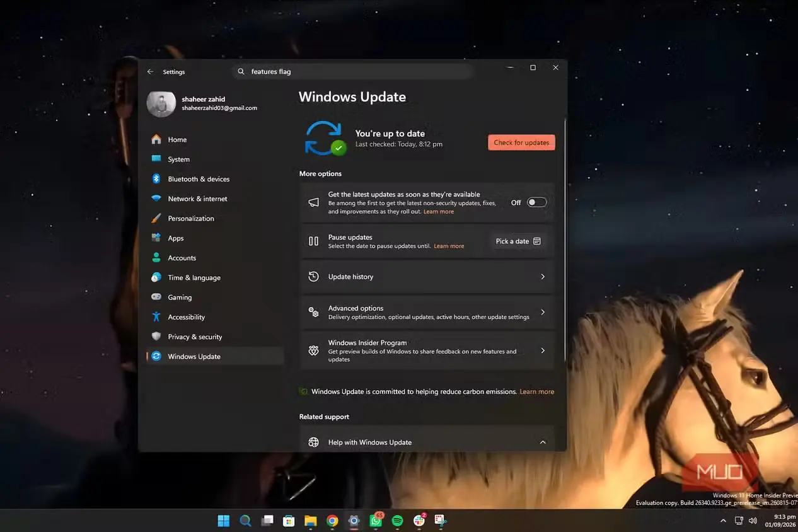
Task: Click the Related support heading
Action: point(324,417)
